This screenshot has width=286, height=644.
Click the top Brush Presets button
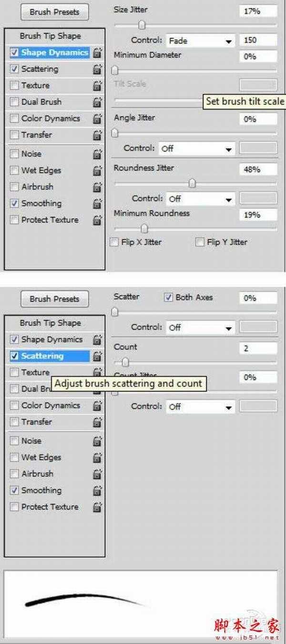(x=54, y=12)
